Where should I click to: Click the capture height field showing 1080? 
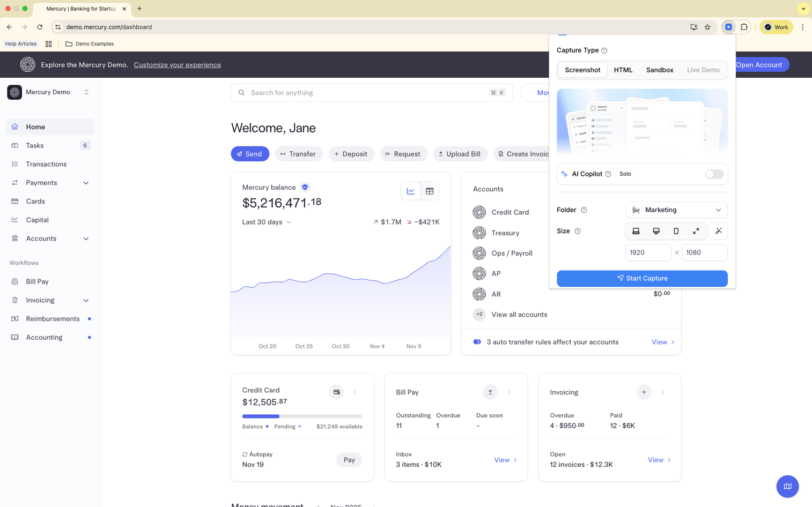pyautogui.click(x=705, y=252)
